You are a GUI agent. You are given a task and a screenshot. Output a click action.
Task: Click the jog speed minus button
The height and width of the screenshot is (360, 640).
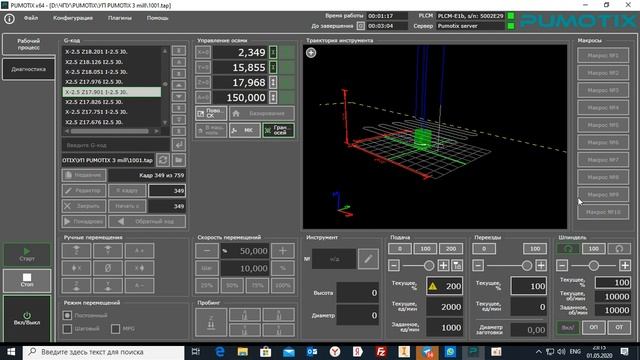coord(207,251)
